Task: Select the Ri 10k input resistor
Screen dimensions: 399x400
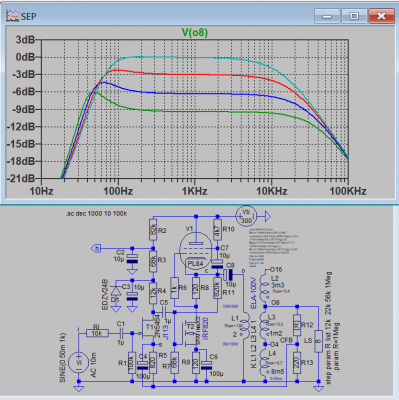Action: pyautogui.click(x=97, y=333)
